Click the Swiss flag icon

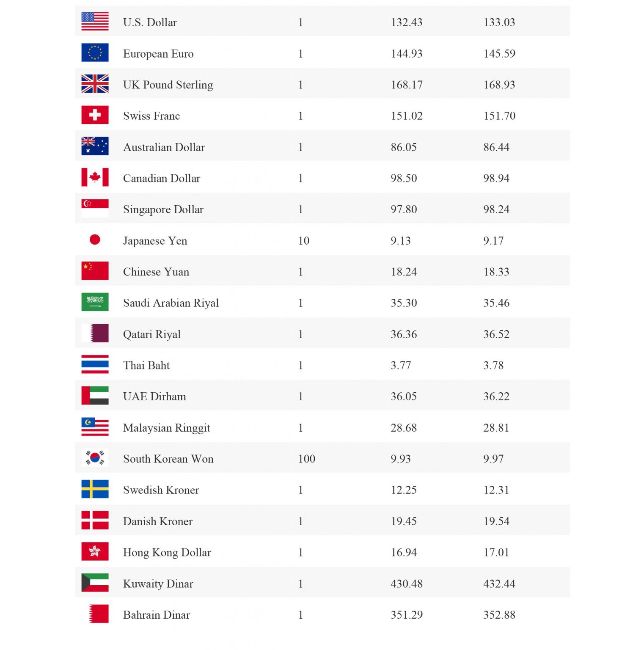point(95,115)
